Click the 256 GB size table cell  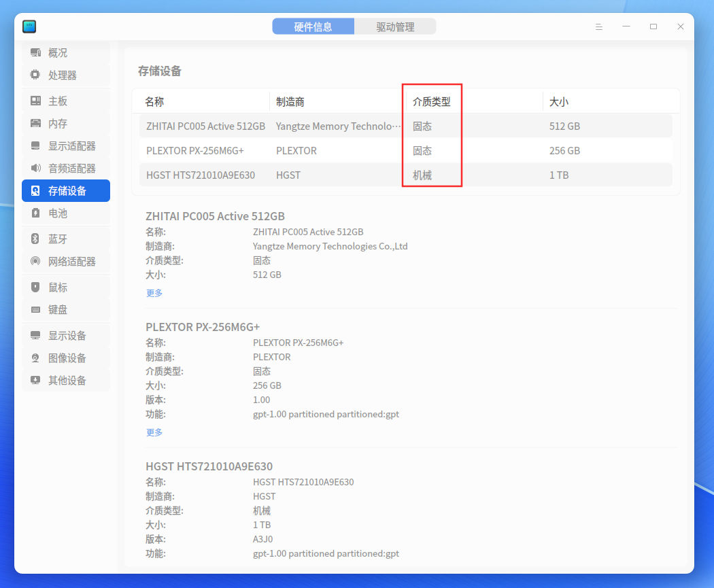(x=564, y=151)
